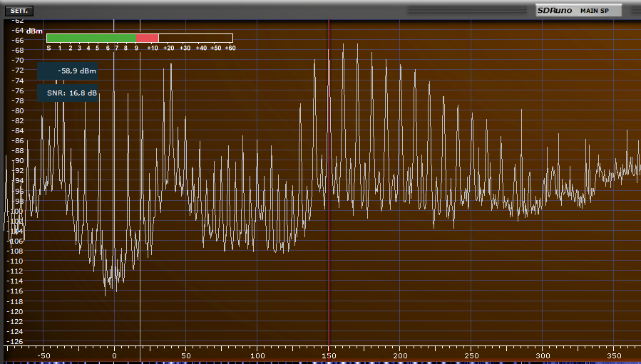Image resolution: width=641 pixels, height=364 pixels.
Task: Click the +60 mark on the S-meter scale
Action: 230,48
